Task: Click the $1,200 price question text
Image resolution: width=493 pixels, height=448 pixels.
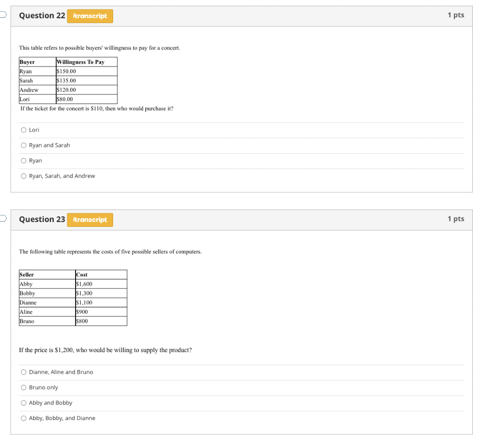Action: coord(105,350)
